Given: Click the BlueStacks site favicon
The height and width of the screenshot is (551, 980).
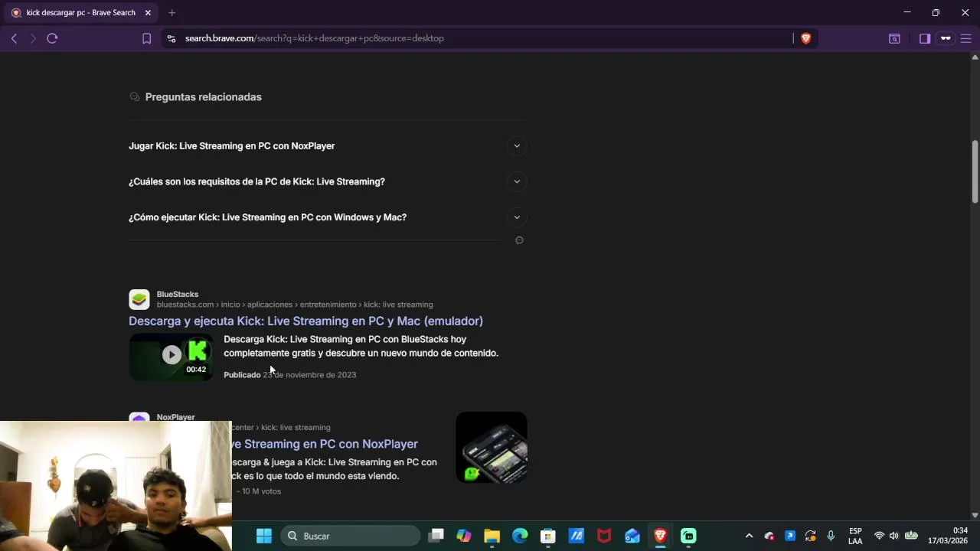Looking at the screenshot, I should click(x=139, y=299).
